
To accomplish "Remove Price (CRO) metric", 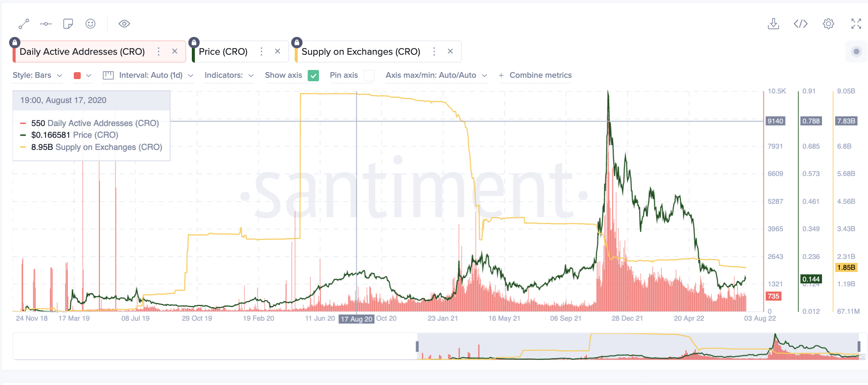I will point(277,51).
